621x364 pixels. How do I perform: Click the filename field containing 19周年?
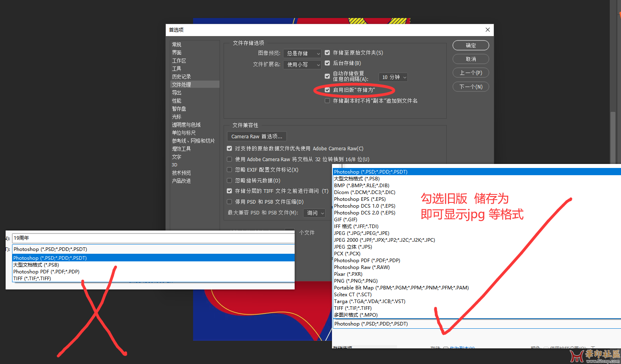tap(153, 238)
